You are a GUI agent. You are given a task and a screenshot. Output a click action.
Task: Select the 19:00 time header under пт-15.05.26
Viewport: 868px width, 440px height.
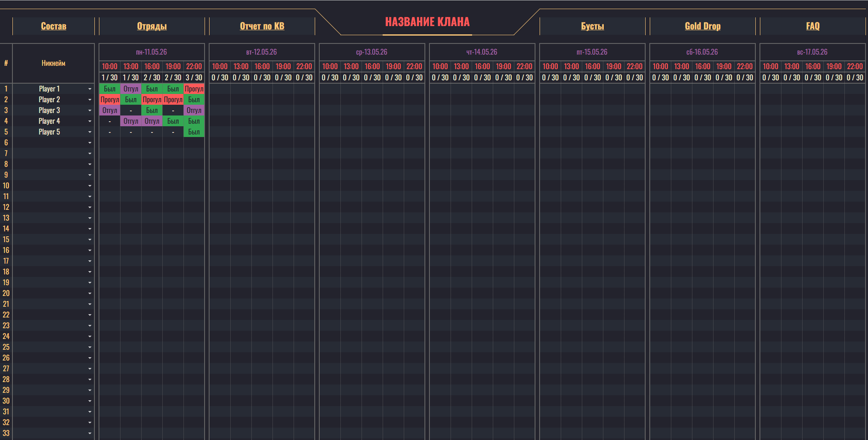pos(614,67)
